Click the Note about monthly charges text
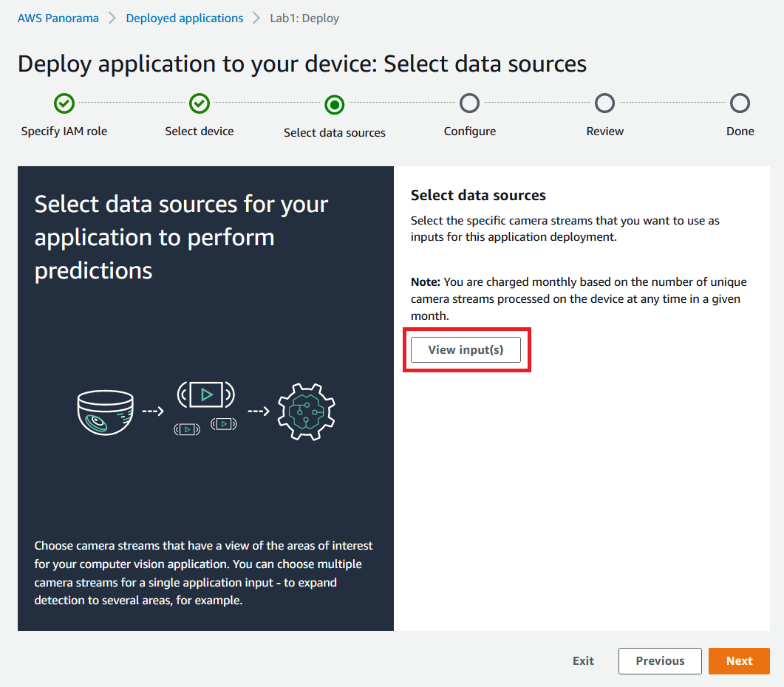 [x=579, y=298]
